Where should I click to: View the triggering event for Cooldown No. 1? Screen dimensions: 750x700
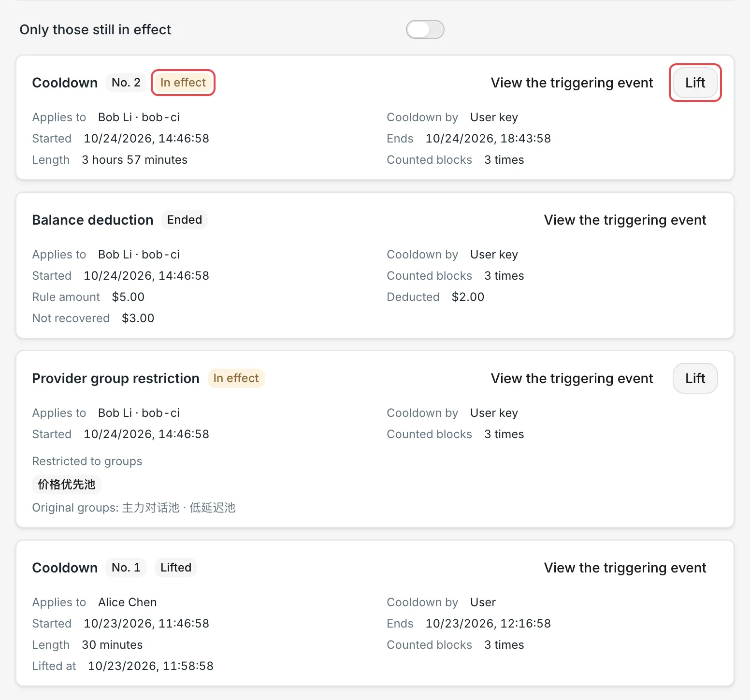click(x=625, y=568)
